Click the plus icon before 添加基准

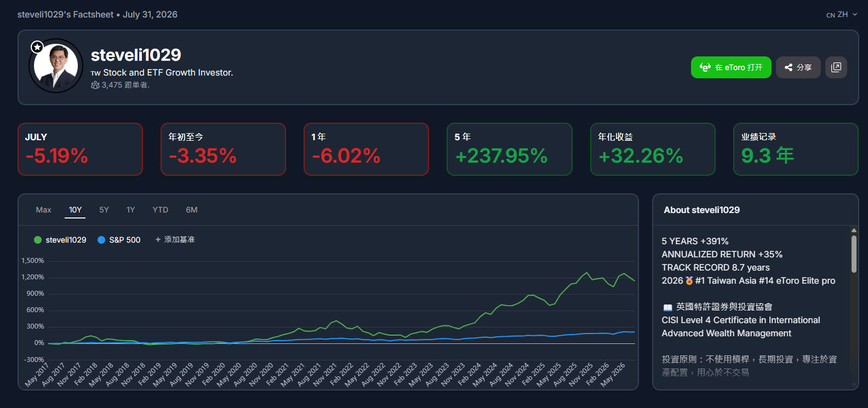pos(158,240)
